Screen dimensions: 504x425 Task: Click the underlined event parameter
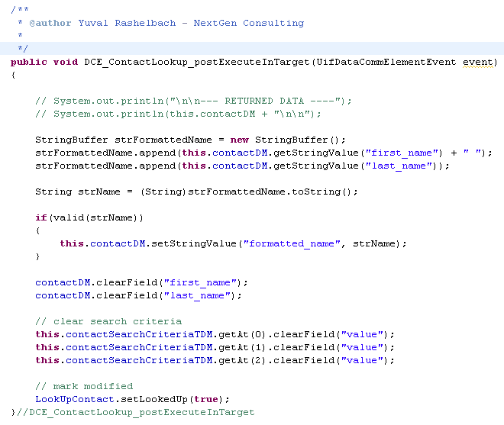[x=480, y=62]
